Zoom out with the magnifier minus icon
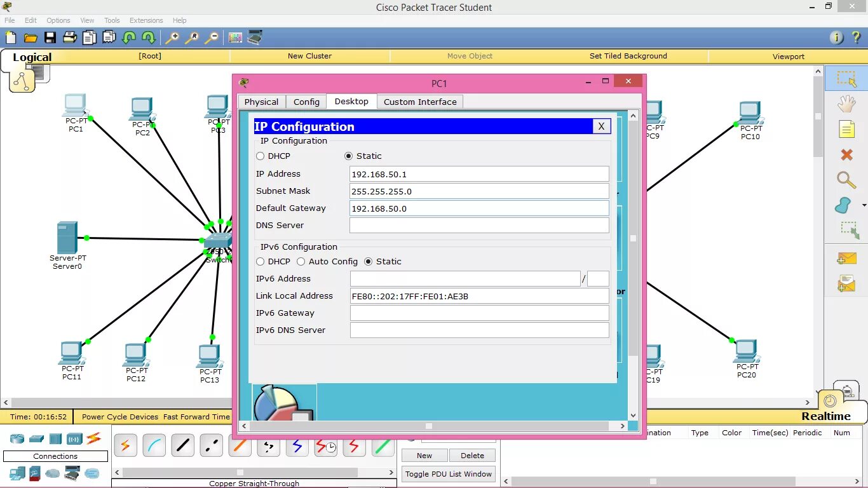The width and height of the screenshot is (868, 488). click(x=212, y=38)
